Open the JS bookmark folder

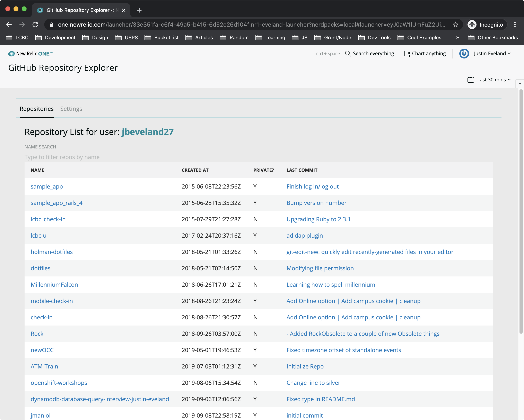point(300,38)
